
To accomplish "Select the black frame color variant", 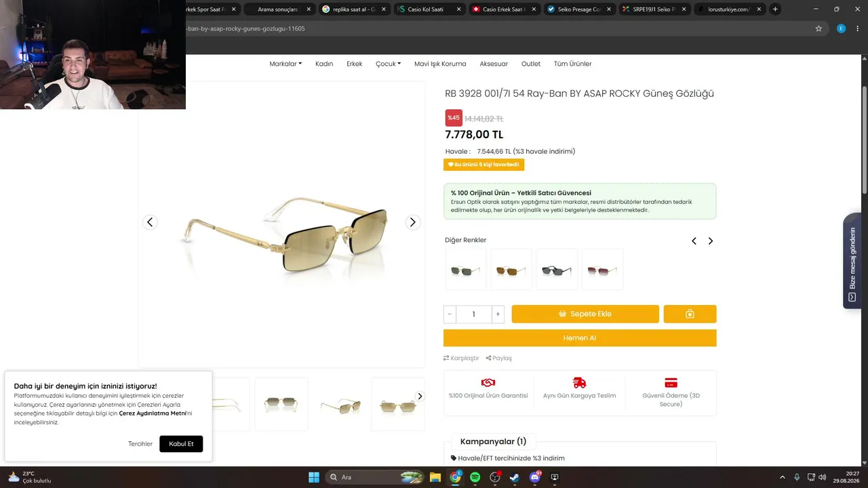I will pos(557,270).
